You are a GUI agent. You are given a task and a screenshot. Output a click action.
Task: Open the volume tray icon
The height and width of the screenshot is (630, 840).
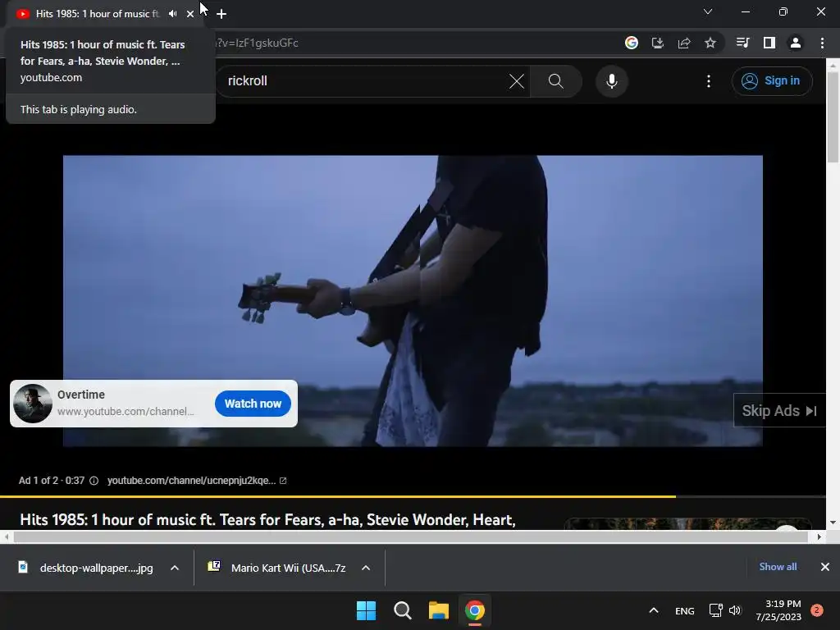pos(735,610)
